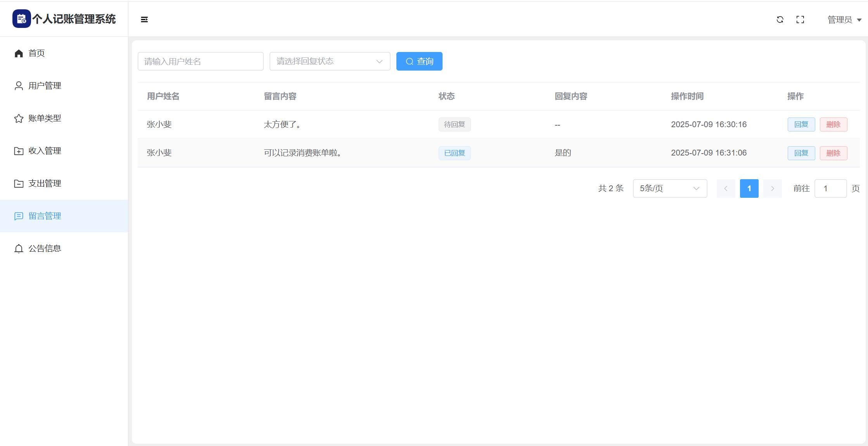Select the 留言管理 menu item

[45, 216]
